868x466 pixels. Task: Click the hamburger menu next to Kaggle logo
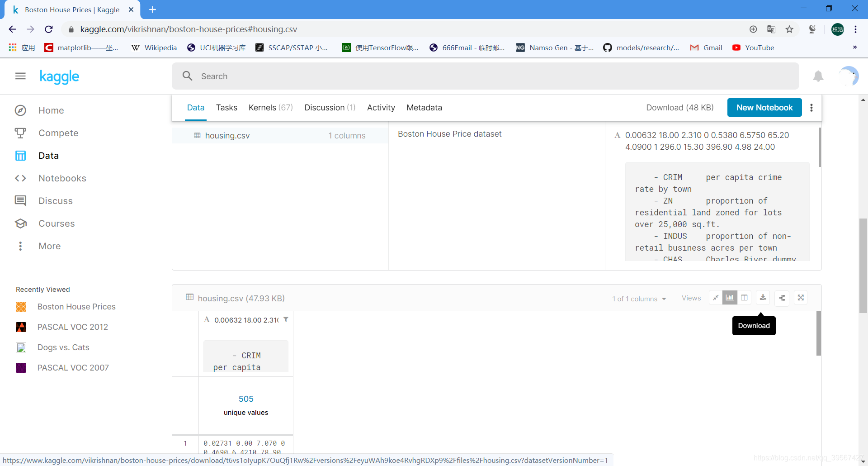(20, 76)
